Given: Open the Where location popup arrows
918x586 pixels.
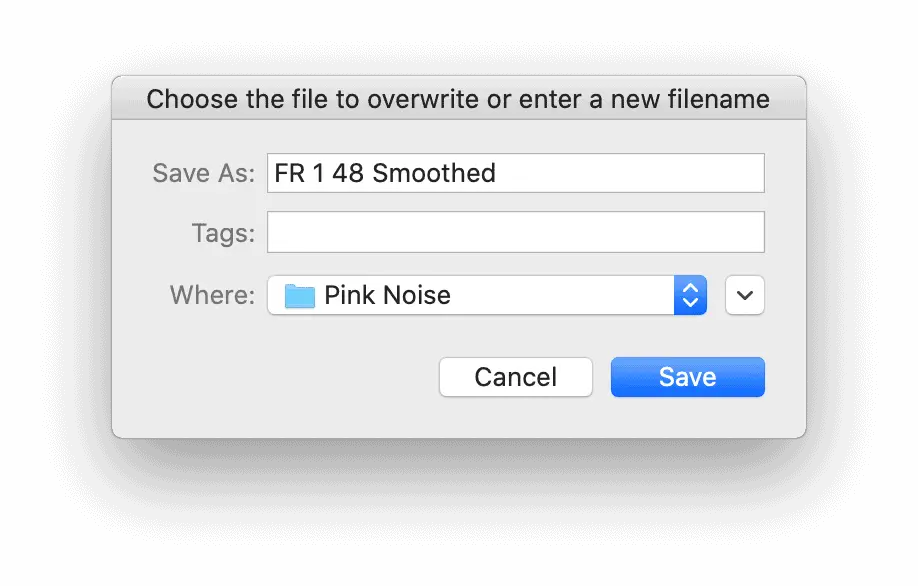Looking at the screenshot, I should [690, 295].
